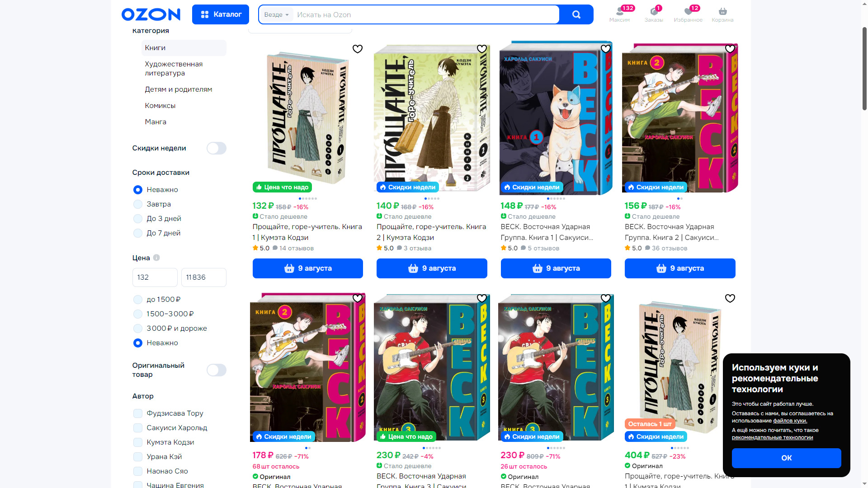This screenshot has width=868, height=488.
Task: Select the Комиксы category
Action: [160, 106]
